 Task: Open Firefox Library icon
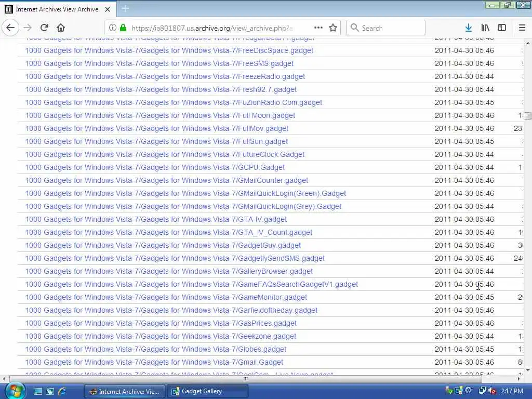point(485,28)
